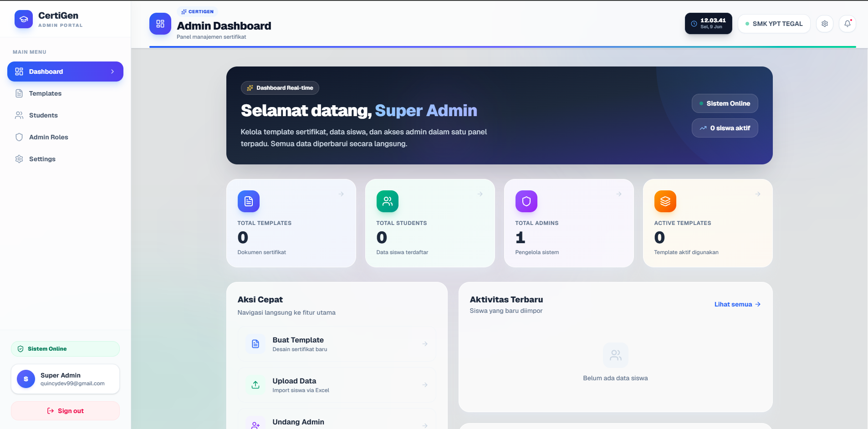
Task: Open Settings from the sidebar
Action: [x=65, y=159]
